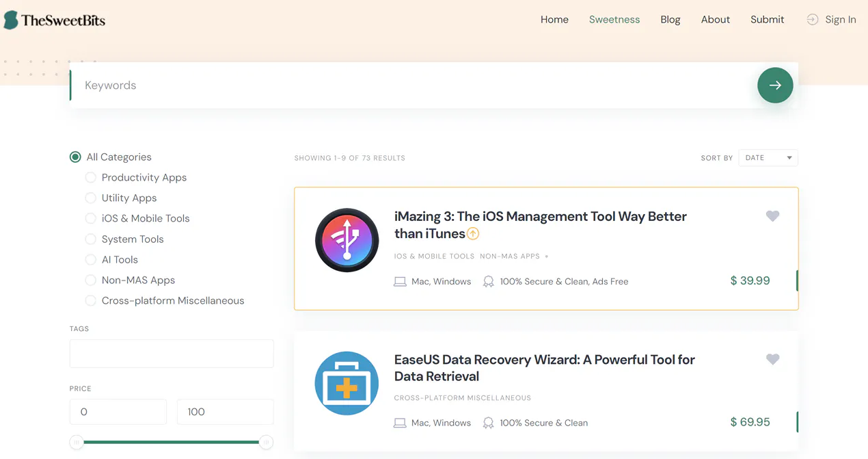Click IOS & MOBILE TOOLS tag on iMazing
This screenshot has width=868, height=459.
[434, 257]
